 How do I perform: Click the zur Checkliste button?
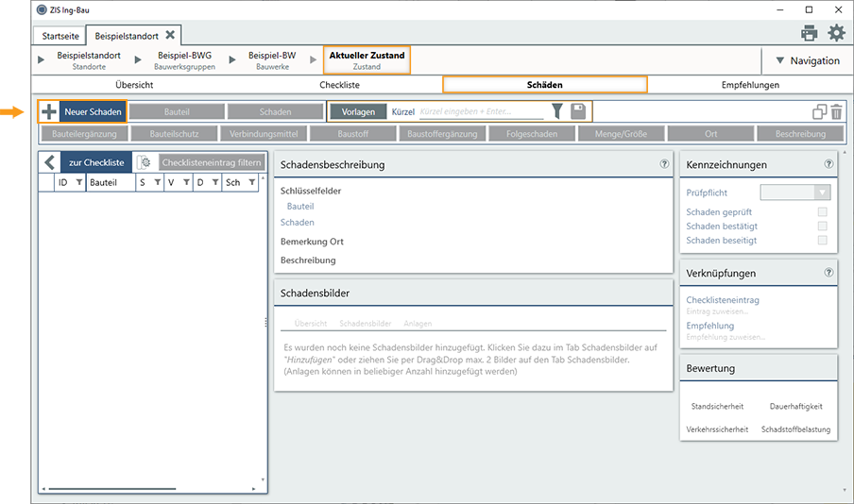click(x=96, y=162)
